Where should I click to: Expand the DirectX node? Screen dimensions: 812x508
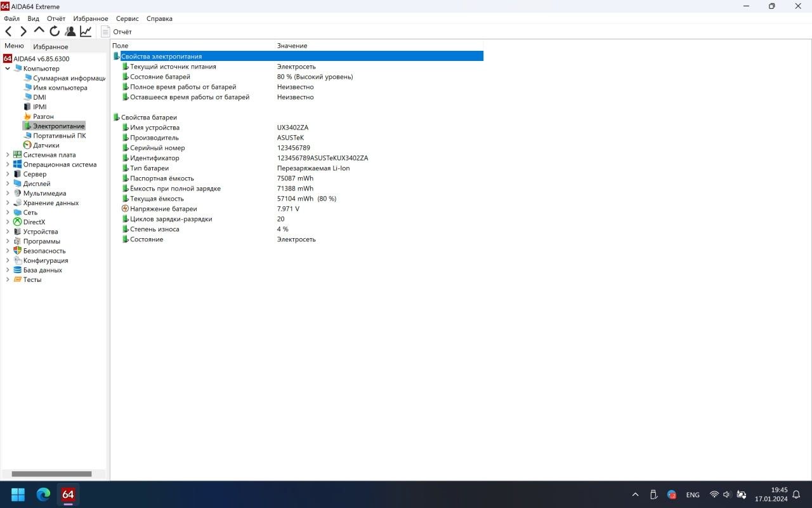[8, 222]
